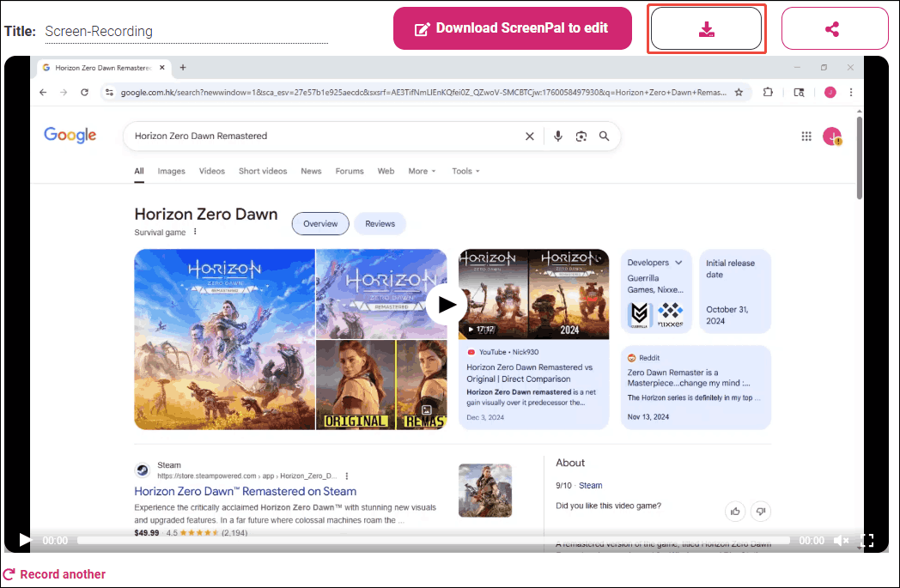Switch to the Images tab
The width and height of the screenshot is (900, 588).
click(x=171, y=171)
